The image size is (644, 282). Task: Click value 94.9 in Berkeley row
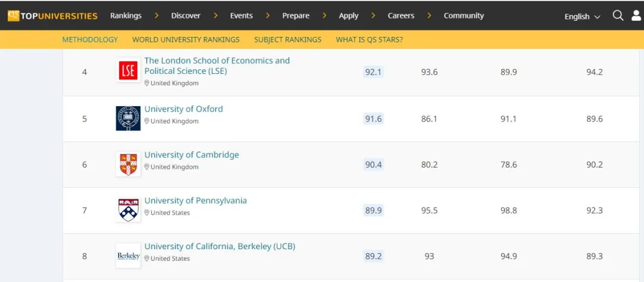509,256
